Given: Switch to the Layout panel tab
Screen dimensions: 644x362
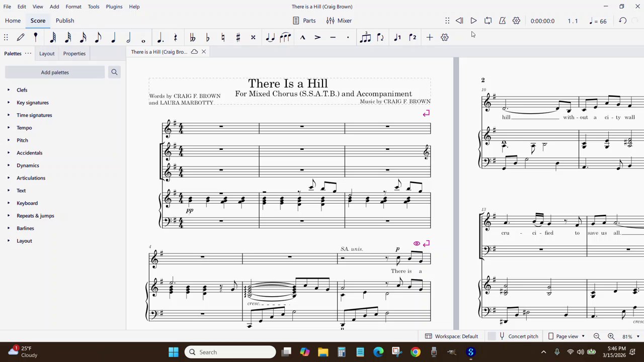Looking at the screenshot, I should (47, 53).
